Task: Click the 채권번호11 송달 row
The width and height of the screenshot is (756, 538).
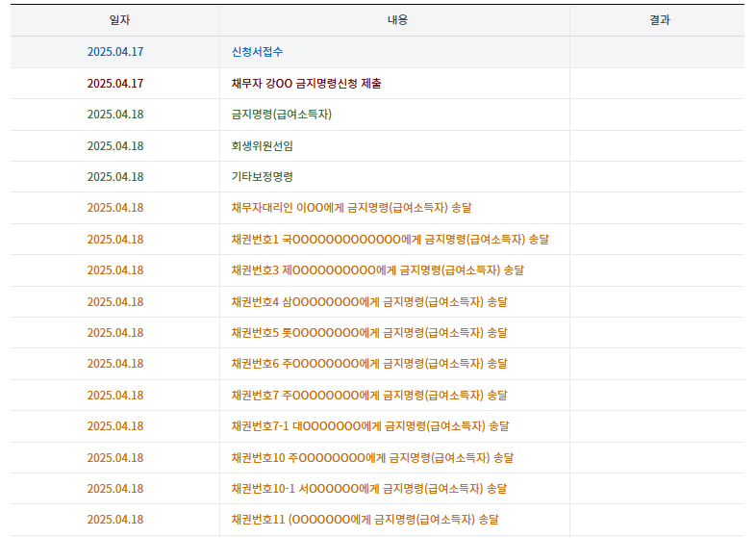Action: click(377, 520)
